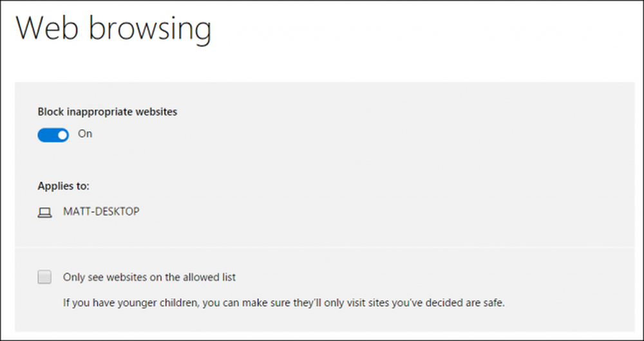This screenshot has width=644, height=341.
Task: Click the white knob of the blue toggle
Action: (x=62, y=134)
